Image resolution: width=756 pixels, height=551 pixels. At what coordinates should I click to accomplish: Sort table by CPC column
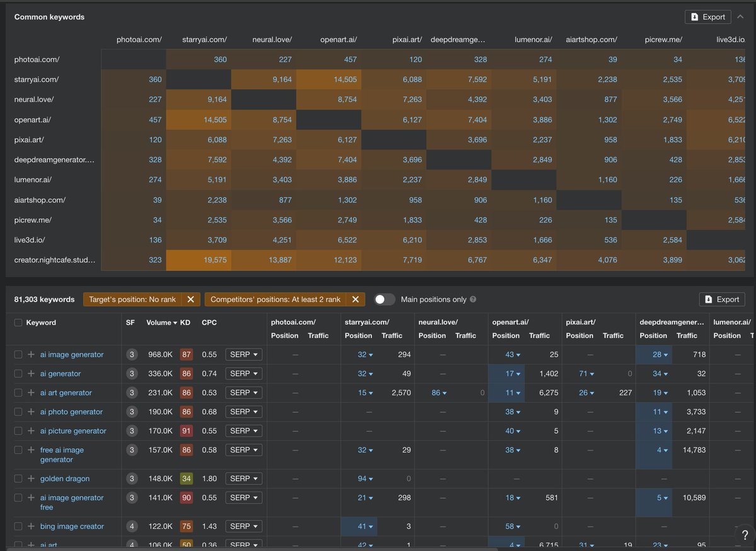[x=209, y=322]
